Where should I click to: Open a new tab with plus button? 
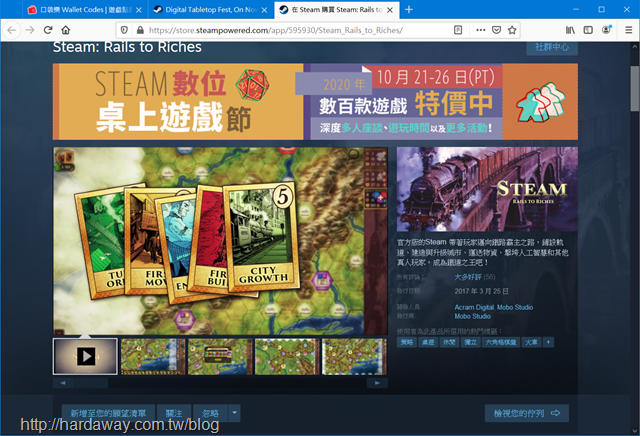click(409, 9)
